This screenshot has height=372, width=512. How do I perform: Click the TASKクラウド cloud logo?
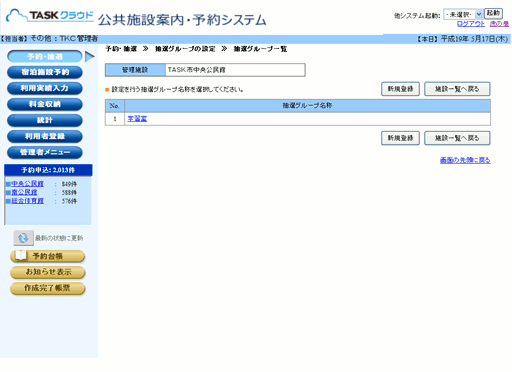click(50, 16)
